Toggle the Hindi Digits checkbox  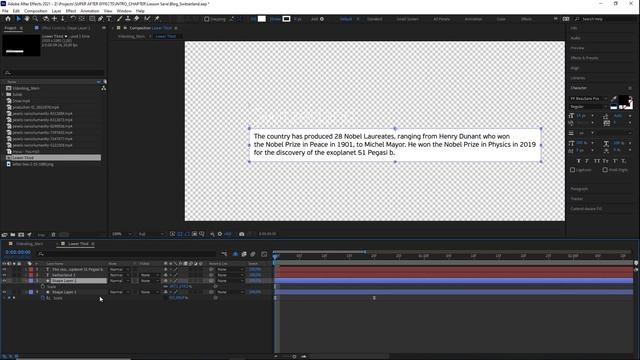pos(605,170)
